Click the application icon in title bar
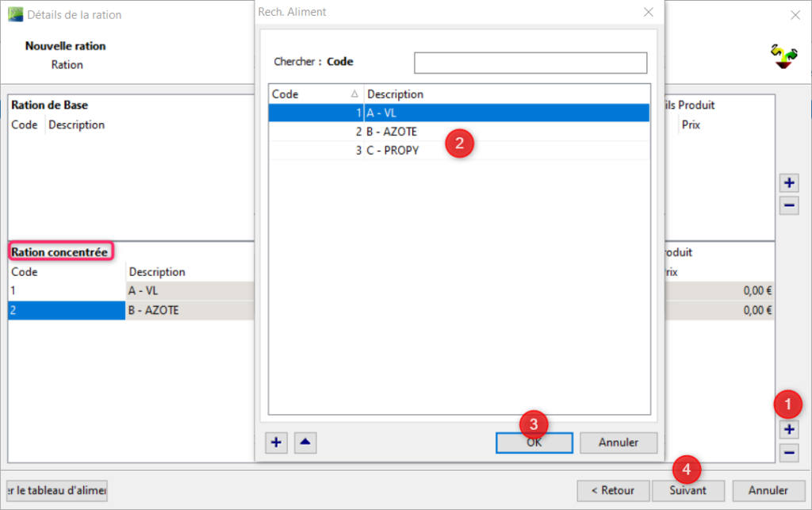The height and width of the screenshot is (510, 812). coord(16,14)
